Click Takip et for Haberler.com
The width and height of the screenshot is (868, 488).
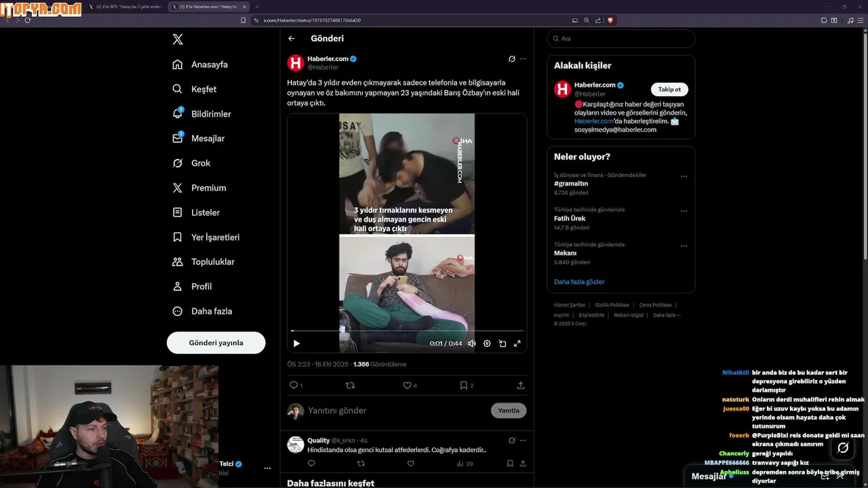click(x=669, y=89)
